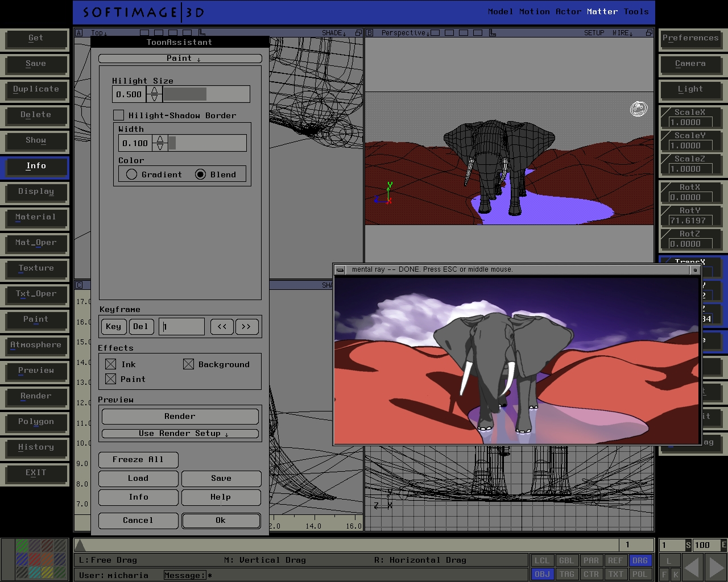Click the Perspective view maximize icon
Viewport: 728px width, 582px height.
pyautogui.click(x=649, y=33)
